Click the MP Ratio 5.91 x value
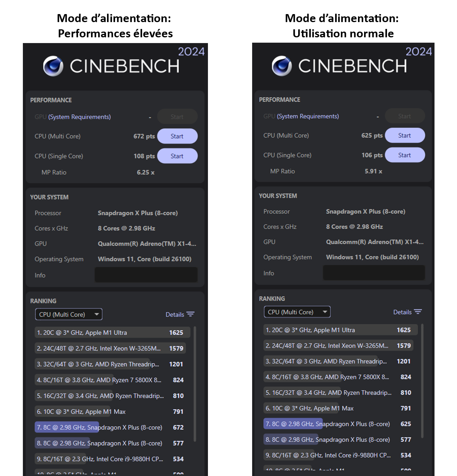The image size is (457, 476). (x=373, y=171)
